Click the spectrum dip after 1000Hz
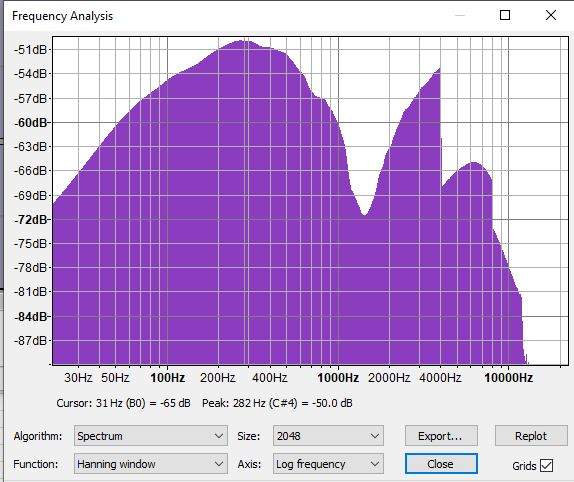The height and width of the screenshot is (482, 574). [365, 214]
